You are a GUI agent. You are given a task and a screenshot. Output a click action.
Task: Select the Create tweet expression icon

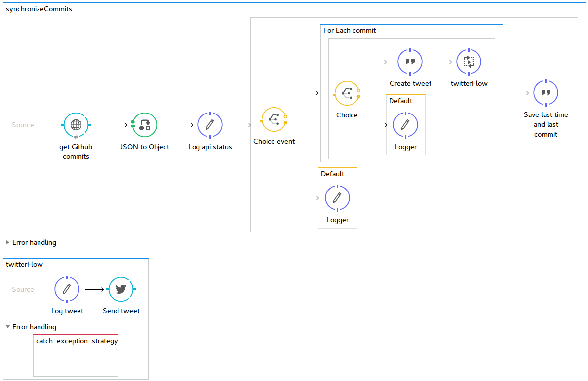(410, 62)
